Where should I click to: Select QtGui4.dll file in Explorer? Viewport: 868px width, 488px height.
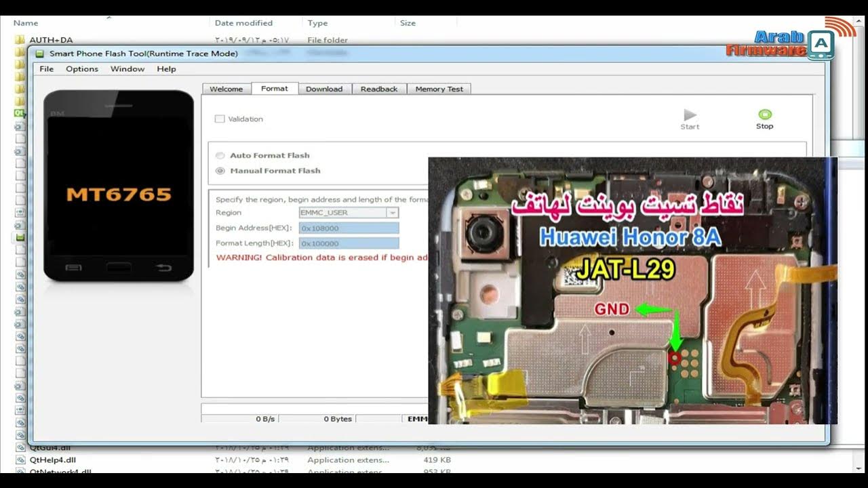(50, 448)
